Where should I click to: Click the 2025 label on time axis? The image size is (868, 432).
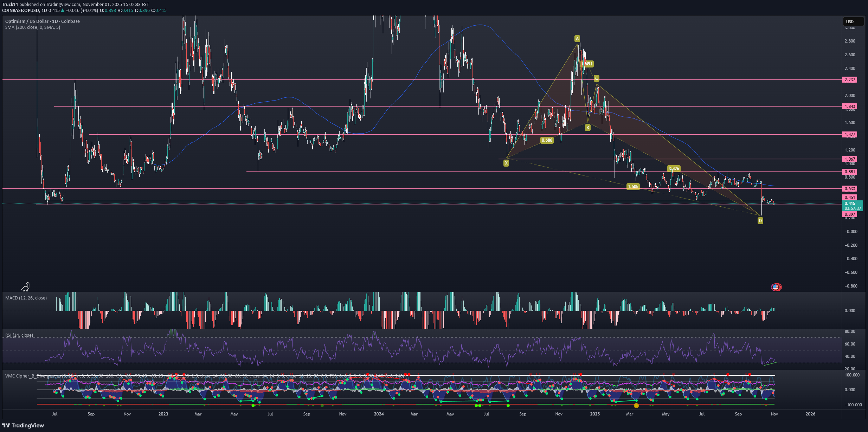point(595,414)
